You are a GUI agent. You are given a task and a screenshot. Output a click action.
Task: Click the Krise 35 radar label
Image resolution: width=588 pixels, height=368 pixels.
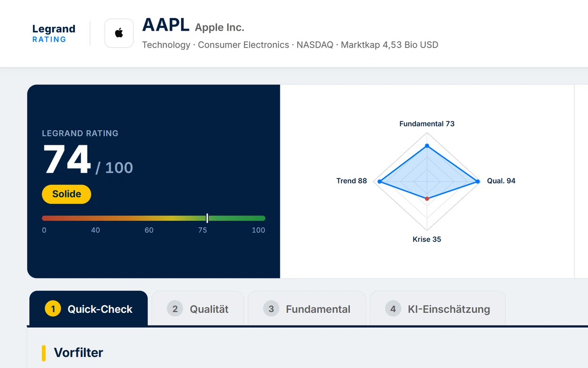pos(427,239)
